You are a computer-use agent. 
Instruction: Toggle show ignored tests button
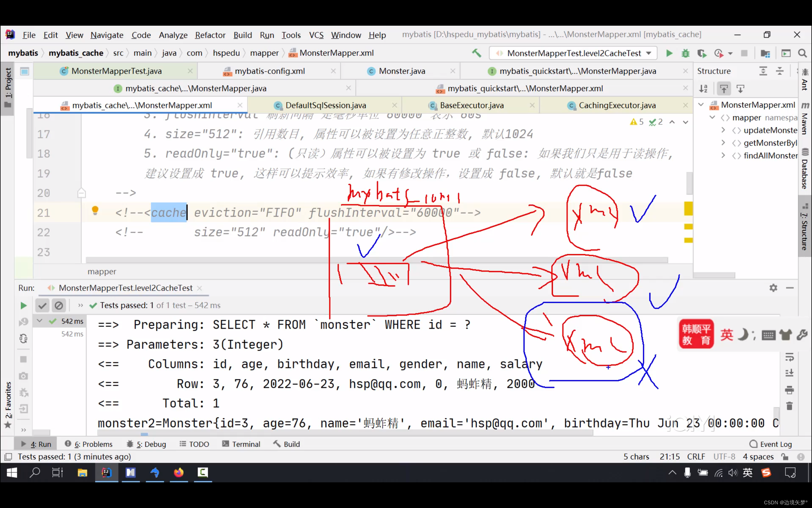pos(59,305)
